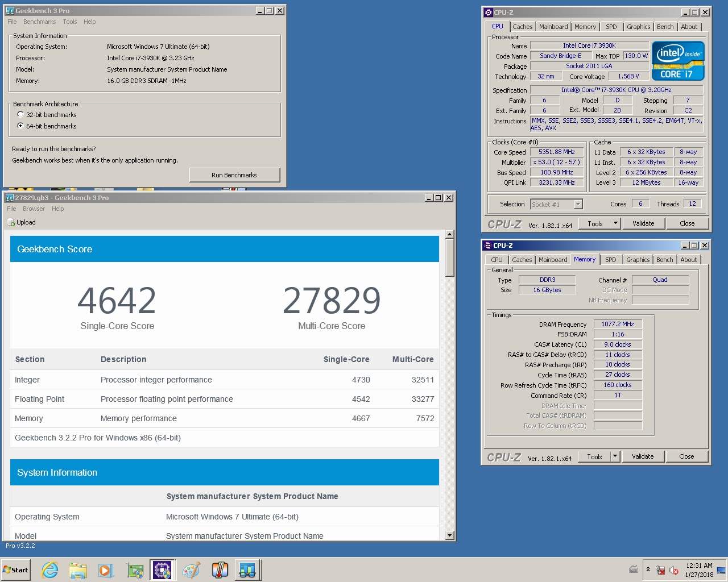
Task: Click the multi-core score 27829
Action: pos(332,301)
